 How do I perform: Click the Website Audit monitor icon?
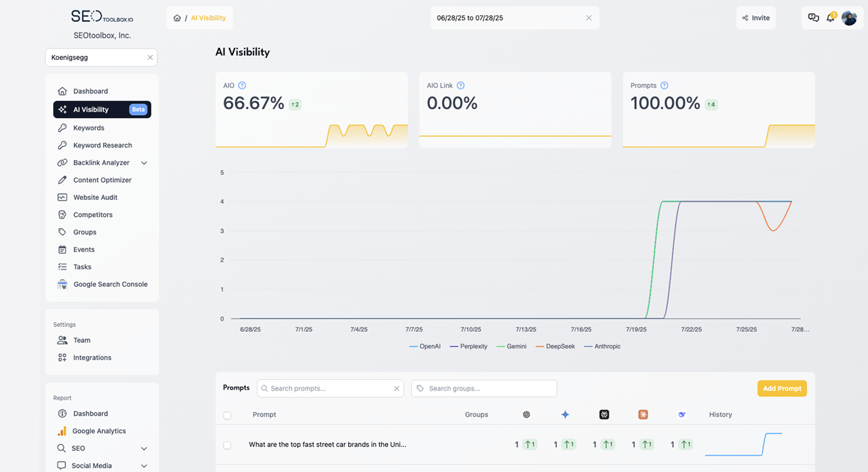coord(62,198)
